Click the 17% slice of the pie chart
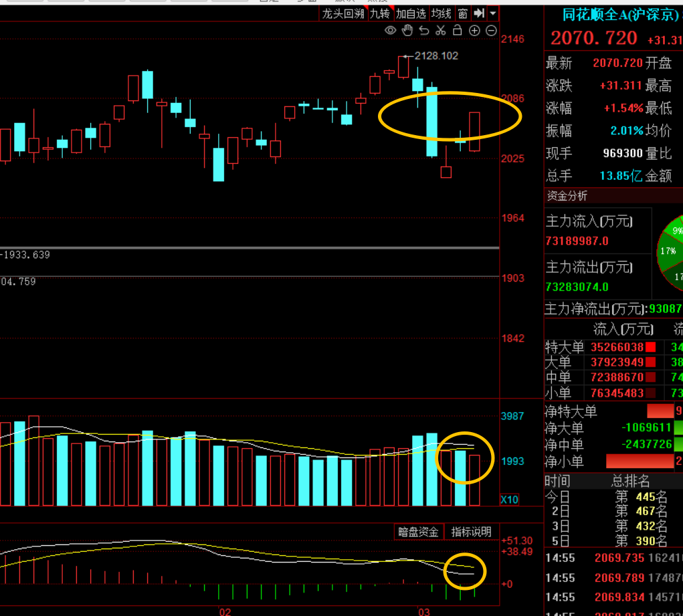Screen dimensions: 683x616 (668, 251)
